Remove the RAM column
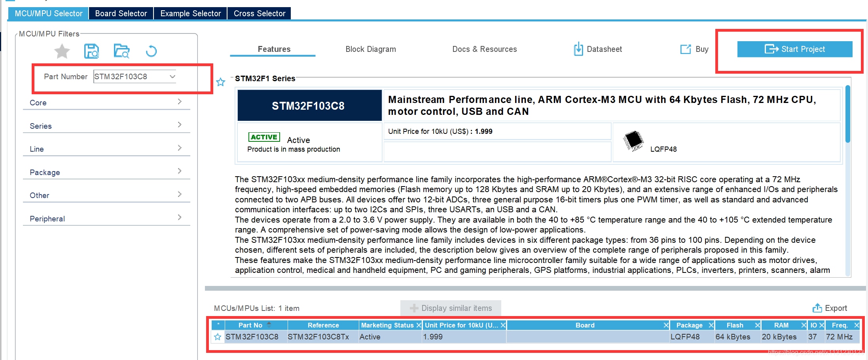The height and width of the screenshot is (360, 868). [x=804, y=325]
